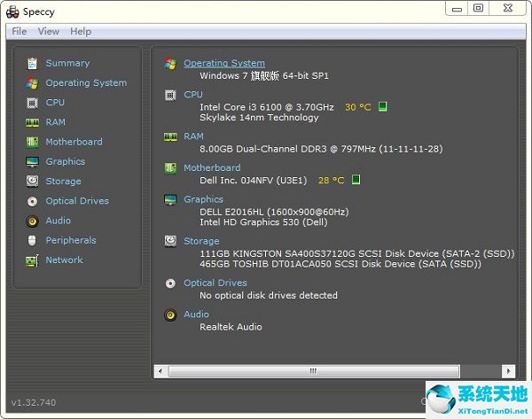Click the Skylake 14nm Technology text
Image resolution: width=532 pixels, height=419 pixels.
pyautogui.click(x=259, y=118)
